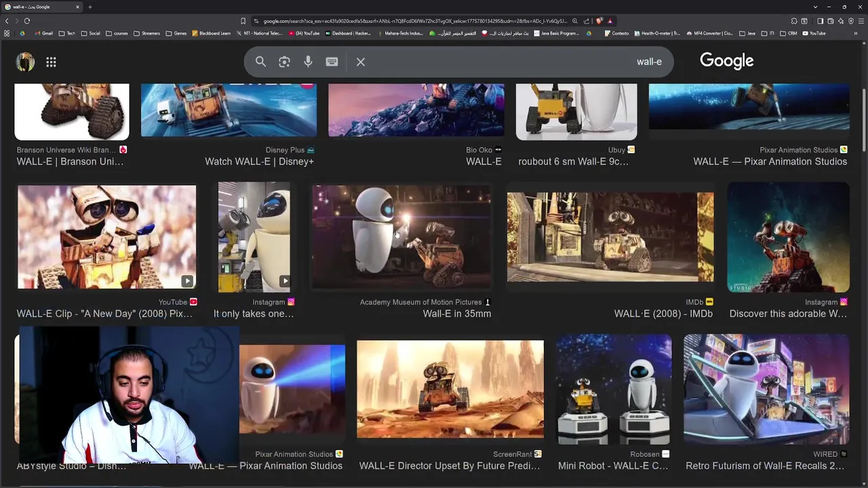Open site settings icon beside the URL
This screenshot has height=488, width=868.
click(256, 21)
